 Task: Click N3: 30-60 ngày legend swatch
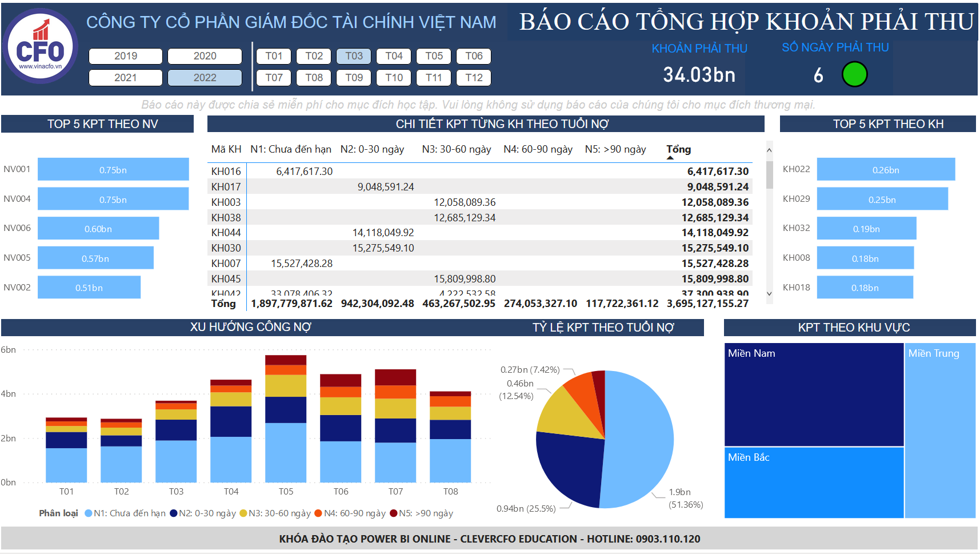pyautogui.click(x=243, y=513)
